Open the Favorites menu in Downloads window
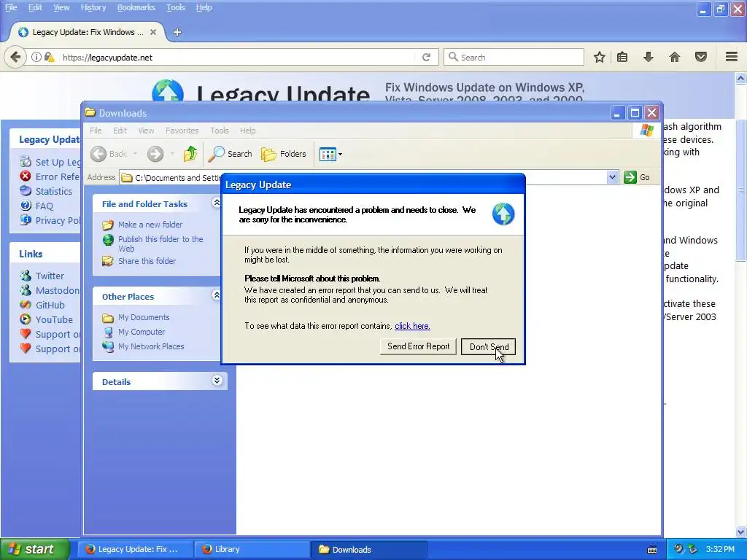 182,131
